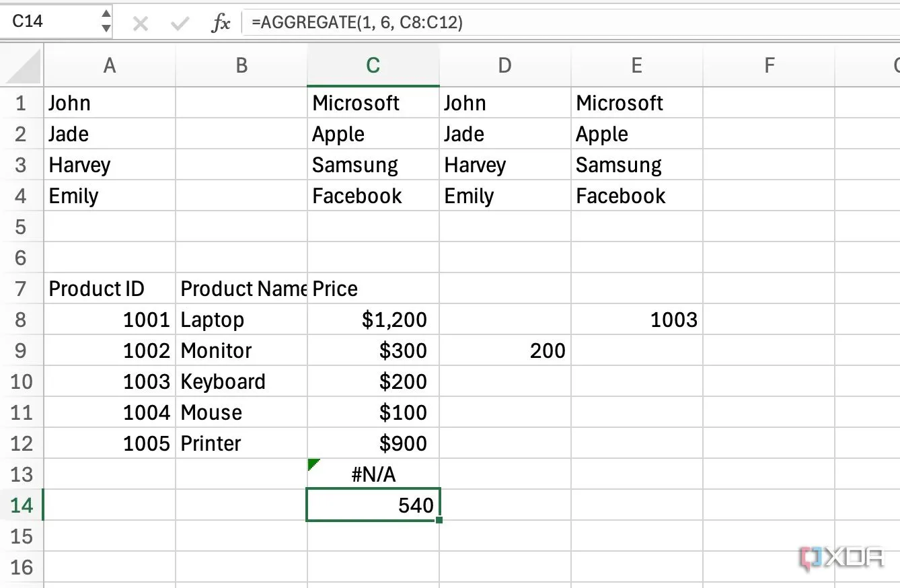Click the green error indicator in cell C13
This screenshot has height=588, width=900.
click(313, 464)
